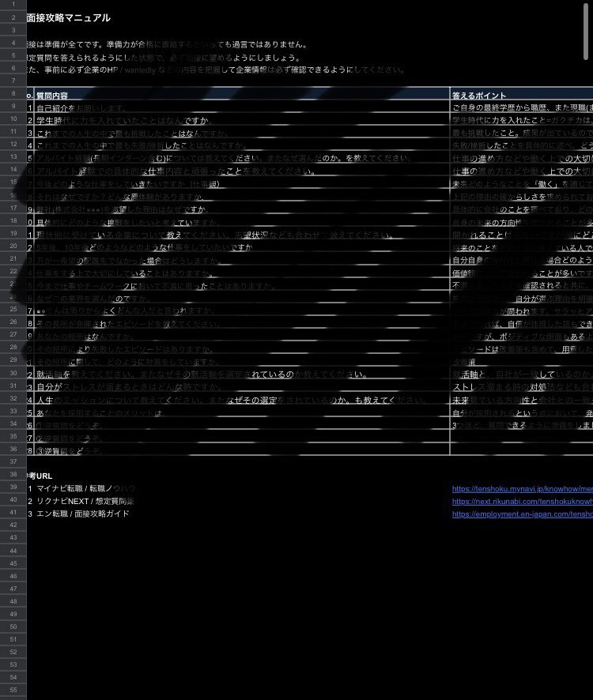Open the employment.en-japan.com link
The width and height of the screenshot is (593, 700).
[523, 514]
